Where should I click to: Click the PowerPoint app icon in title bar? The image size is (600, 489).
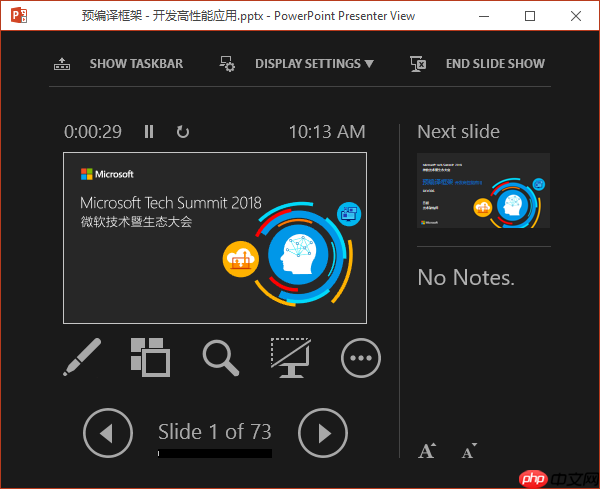click(19, 16)
